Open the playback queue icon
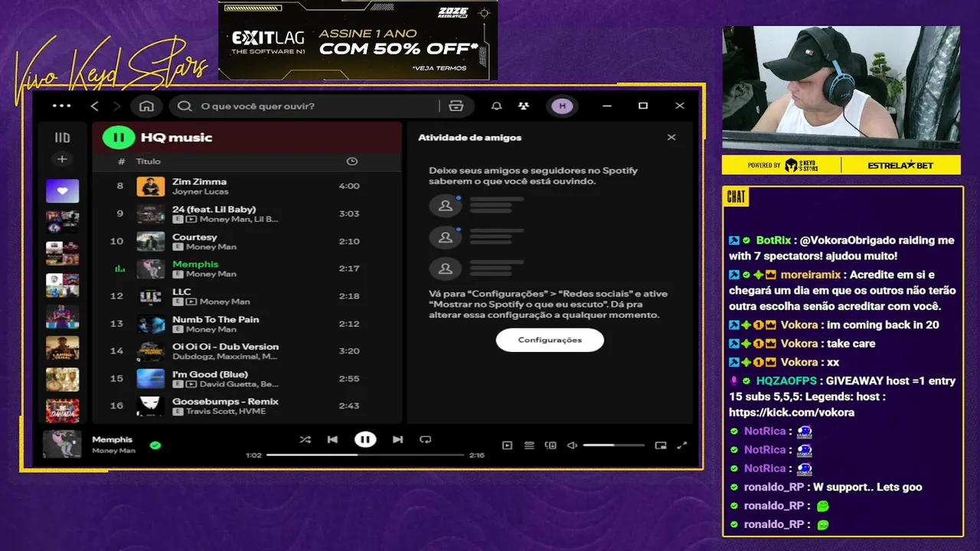This screenshot has height=551, width=980. 529,445
